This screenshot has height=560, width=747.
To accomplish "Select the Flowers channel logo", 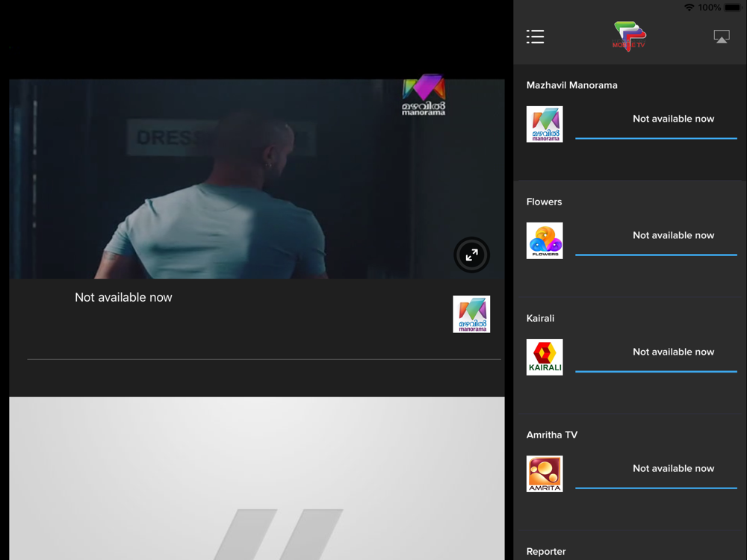I will pyautogui.click(x=545, y=241).
